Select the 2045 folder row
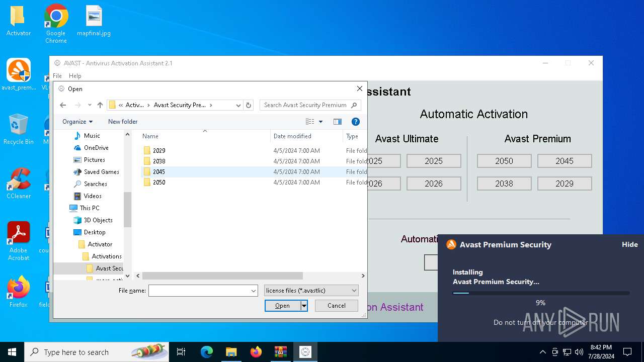This screenshot has height=362, width=644. (254, 171)
